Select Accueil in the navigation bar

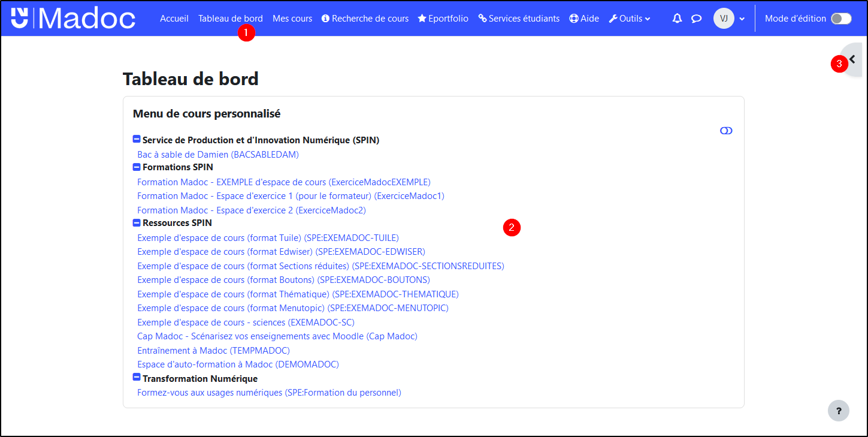[174, 19]
